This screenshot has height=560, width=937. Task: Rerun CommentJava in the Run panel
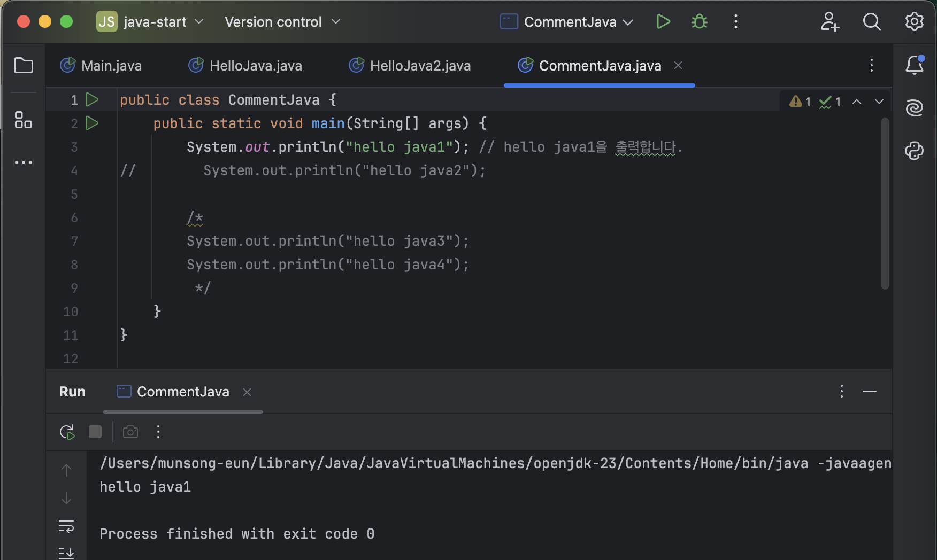(x=67, y=432)
